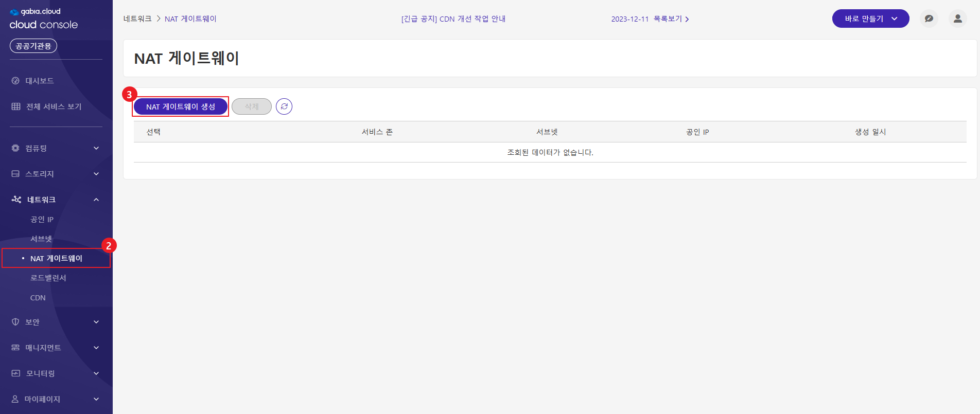Open the user profile icon
The height and width of the screenshot is (414, 980).
[958, 19]
